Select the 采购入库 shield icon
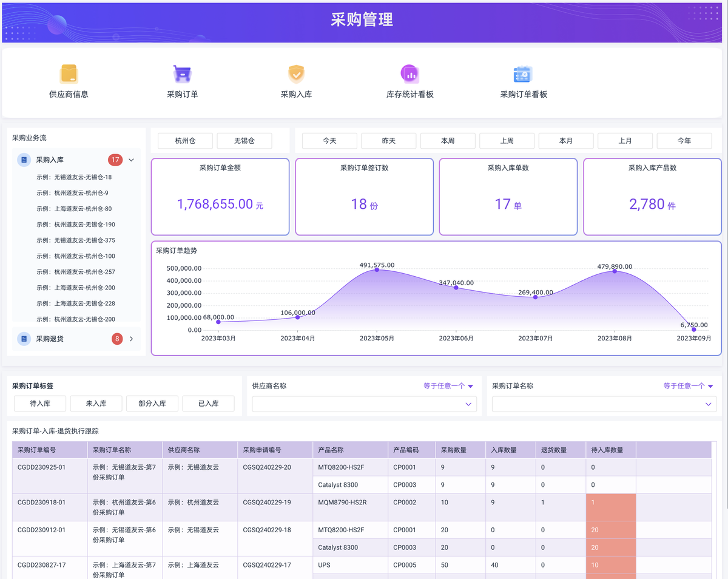This screenshot has height=579, width=728. (297, 73)
